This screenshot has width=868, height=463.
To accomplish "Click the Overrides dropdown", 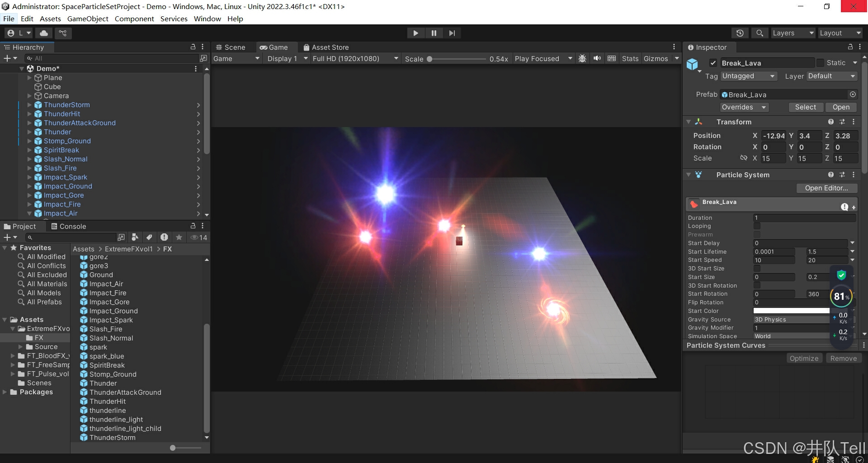I will [744, 107].
